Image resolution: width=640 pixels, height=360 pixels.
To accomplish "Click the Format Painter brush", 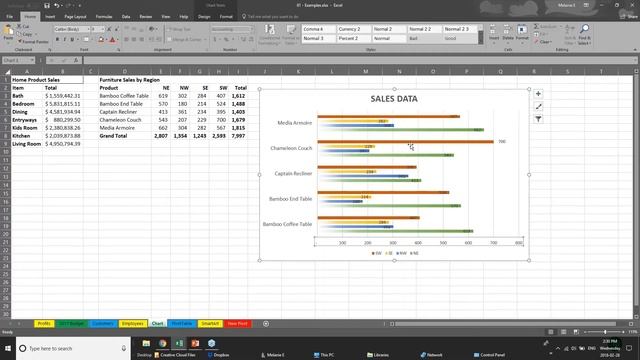I will [19, 41].
